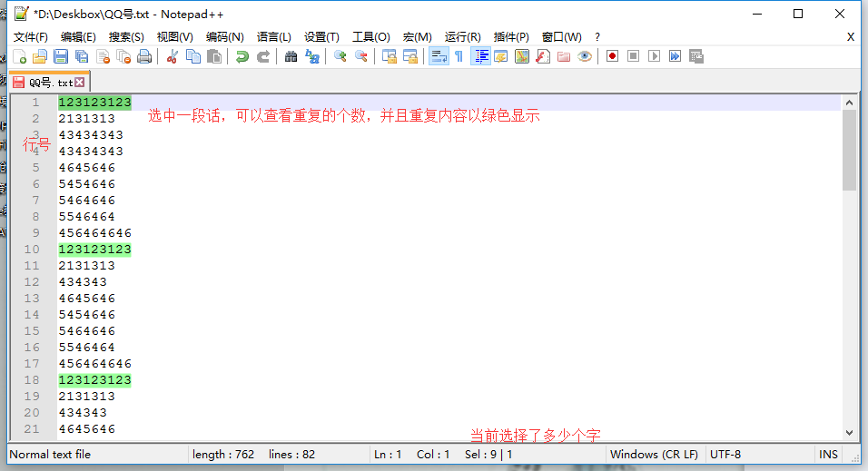Zoom out with the magnifier minus icon
The height and width of the screenshot is (471, 868).
pyautogui.click(x=361, y=56)
